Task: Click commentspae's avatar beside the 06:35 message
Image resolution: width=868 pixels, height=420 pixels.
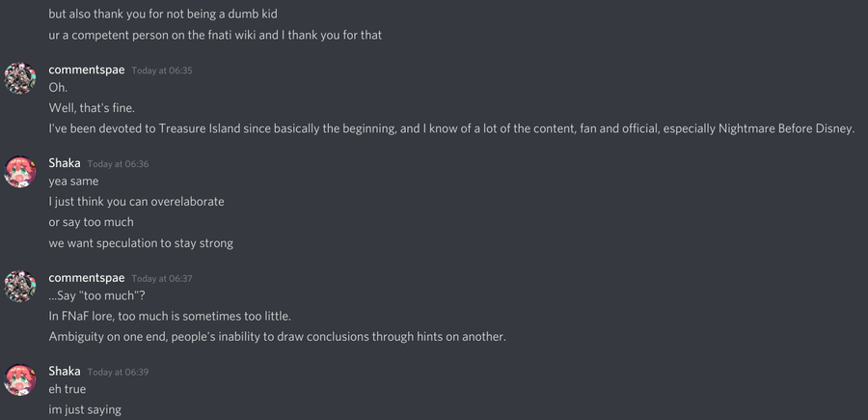Action: click(21, 78)
